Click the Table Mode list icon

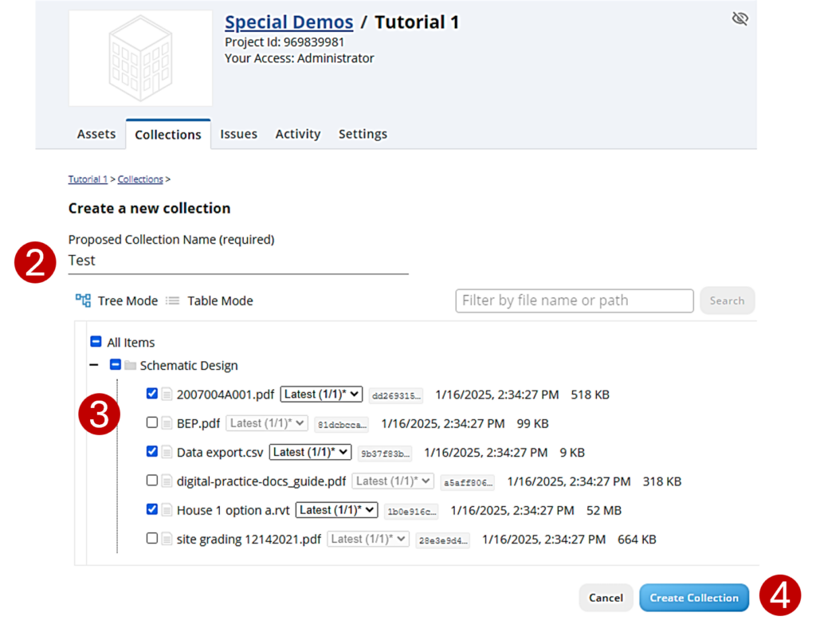(173, 300)
